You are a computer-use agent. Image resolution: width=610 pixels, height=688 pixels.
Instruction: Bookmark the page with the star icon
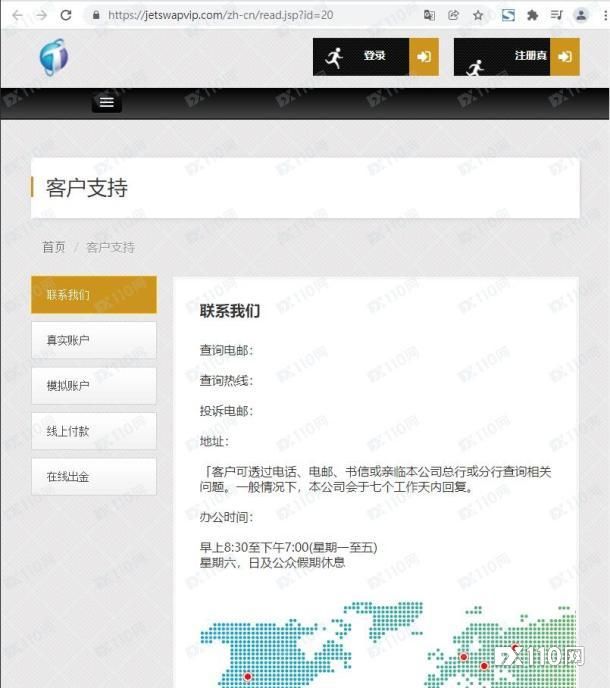click(x=478, y=15)
